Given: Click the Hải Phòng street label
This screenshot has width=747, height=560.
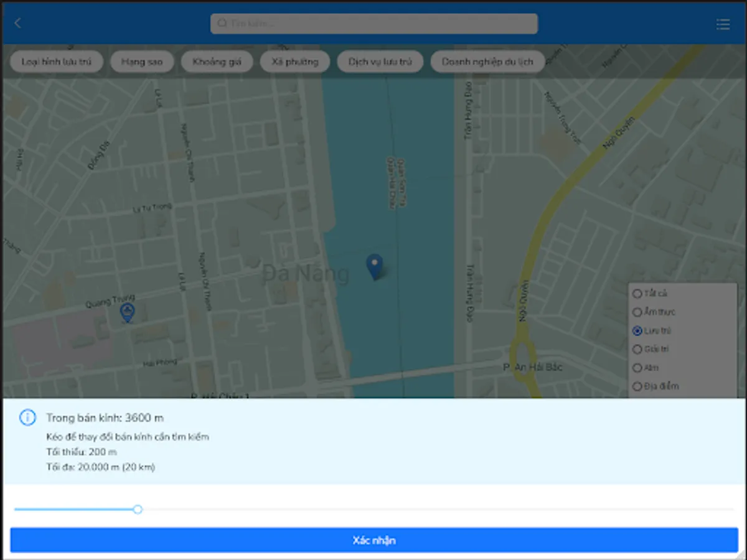Looking at the screenshot, I should (160, 363).
